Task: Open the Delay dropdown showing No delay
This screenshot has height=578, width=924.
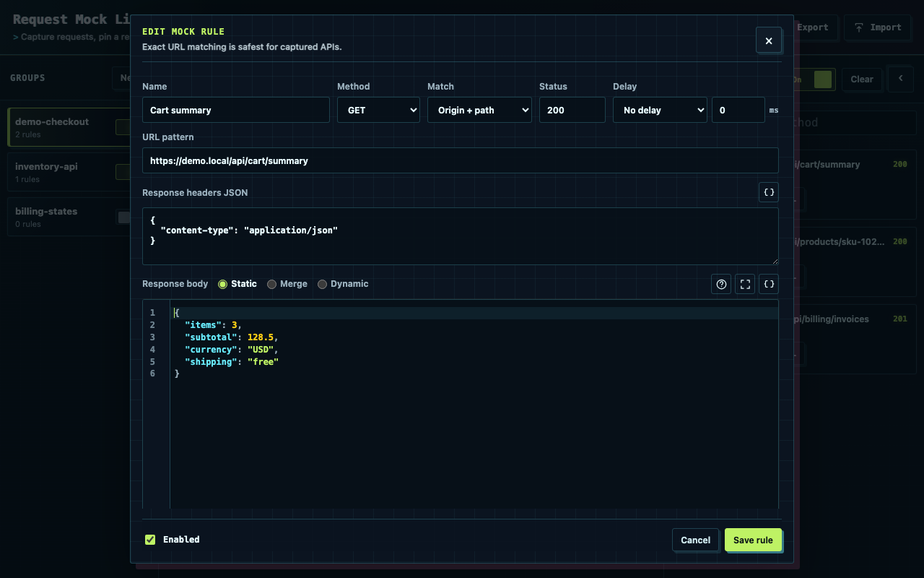Action: tap(660, 110)
